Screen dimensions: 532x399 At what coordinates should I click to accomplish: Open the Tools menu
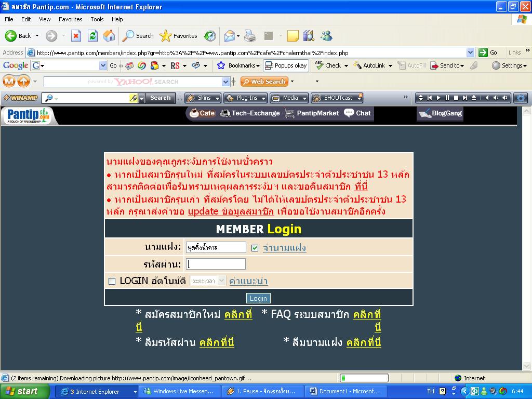(x=97, y=19)
